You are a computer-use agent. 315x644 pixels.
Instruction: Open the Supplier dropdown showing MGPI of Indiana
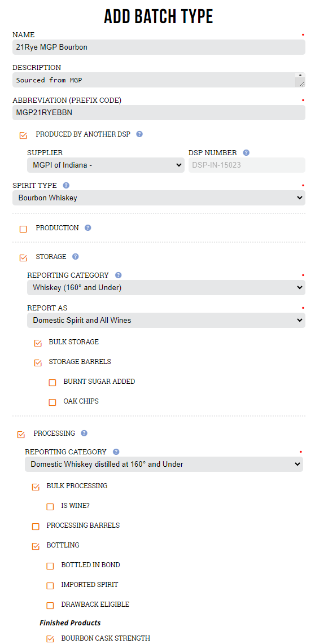(106, 165)
